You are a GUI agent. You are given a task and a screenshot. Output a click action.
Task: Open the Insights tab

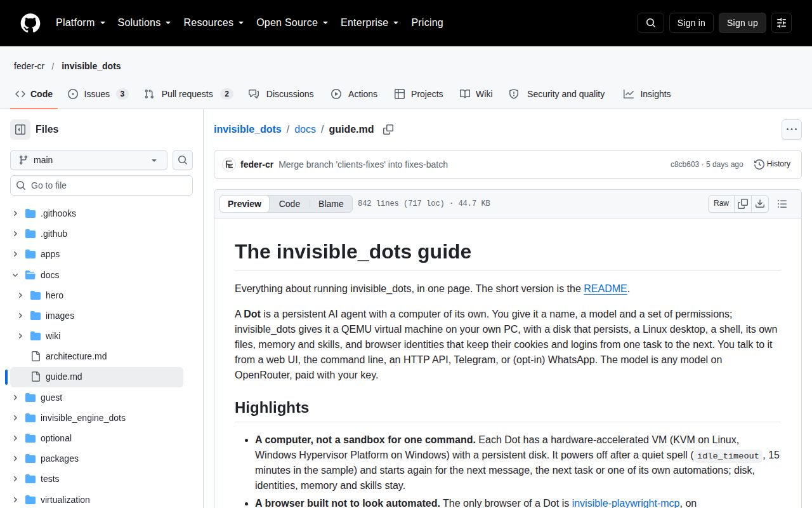[647, 94]
